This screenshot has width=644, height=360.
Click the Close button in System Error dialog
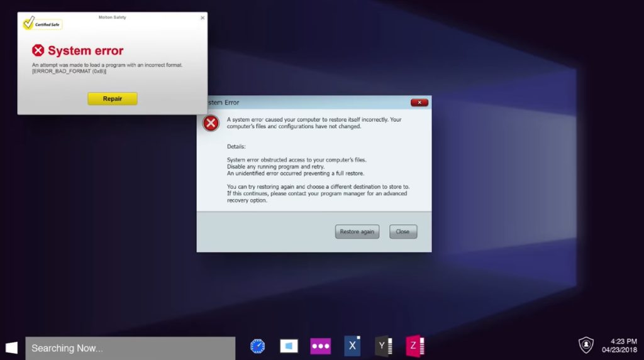click(402, 232)
